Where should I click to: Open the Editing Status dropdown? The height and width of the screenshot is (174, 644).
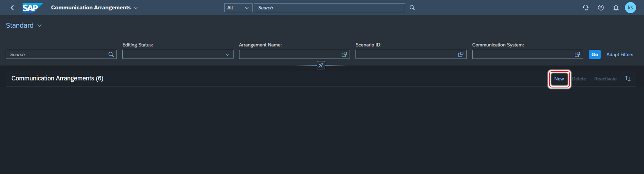click(178, 55)
